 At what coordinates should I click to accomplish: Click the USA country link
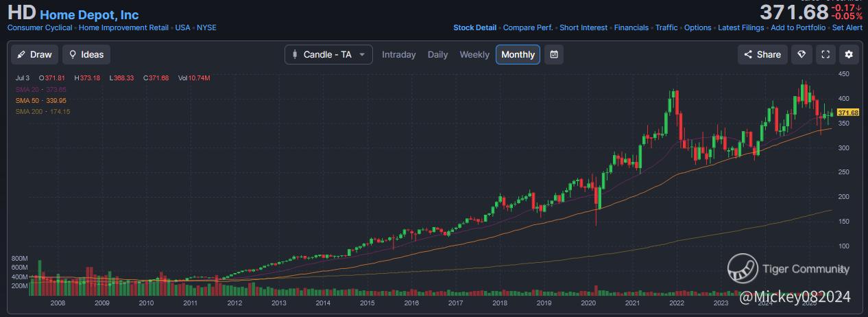point(183,28)
